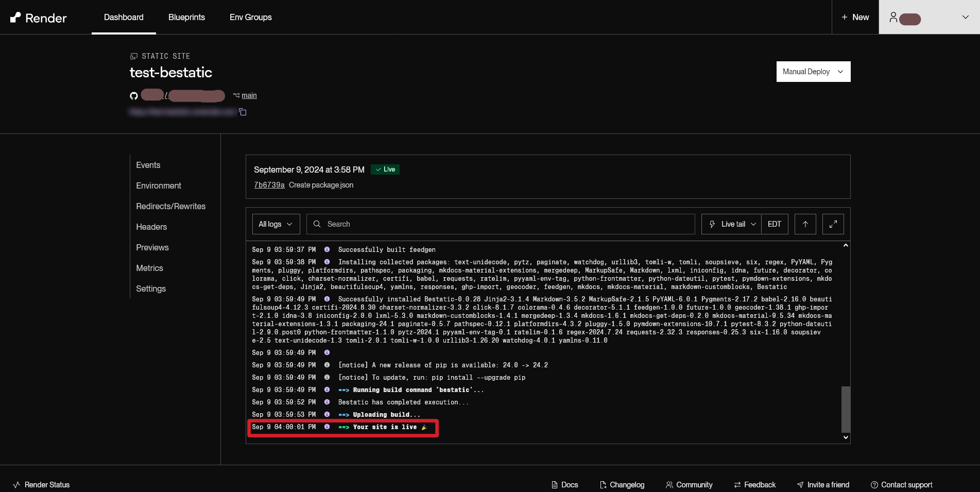Open Environment in the sidebar

pos(159,185)
